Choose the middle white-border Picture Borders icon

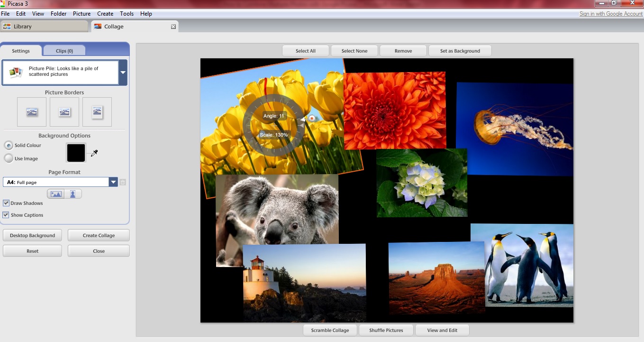tap(64, 112)
